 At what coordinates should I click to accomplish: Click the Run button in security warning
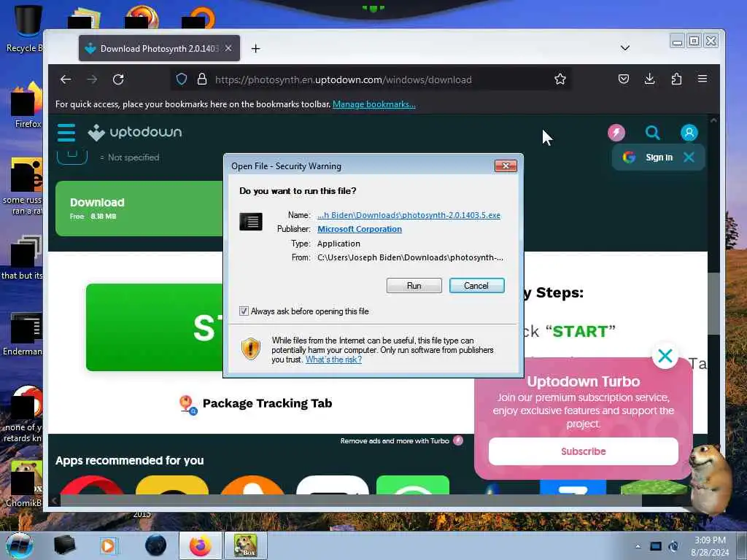tap(414, 286)
